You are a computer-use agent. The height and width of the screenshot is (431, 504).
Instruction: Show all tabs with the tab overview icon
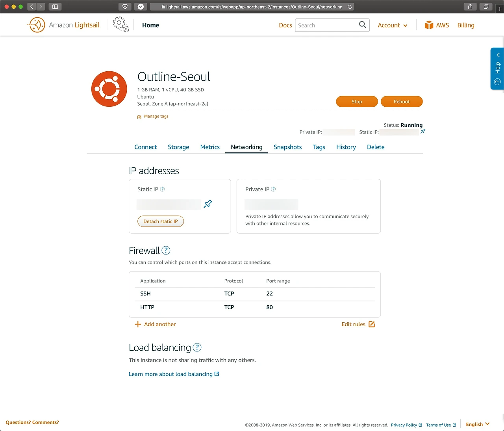click(x=486, y=7)
